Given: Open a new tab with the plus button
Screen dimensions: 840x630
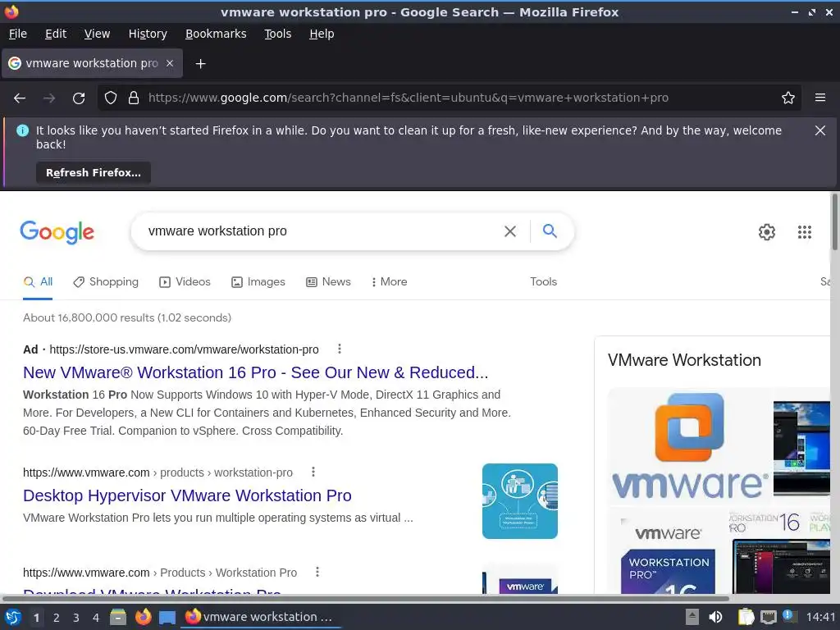Looking at the screenshot, I should click(200, 64).
